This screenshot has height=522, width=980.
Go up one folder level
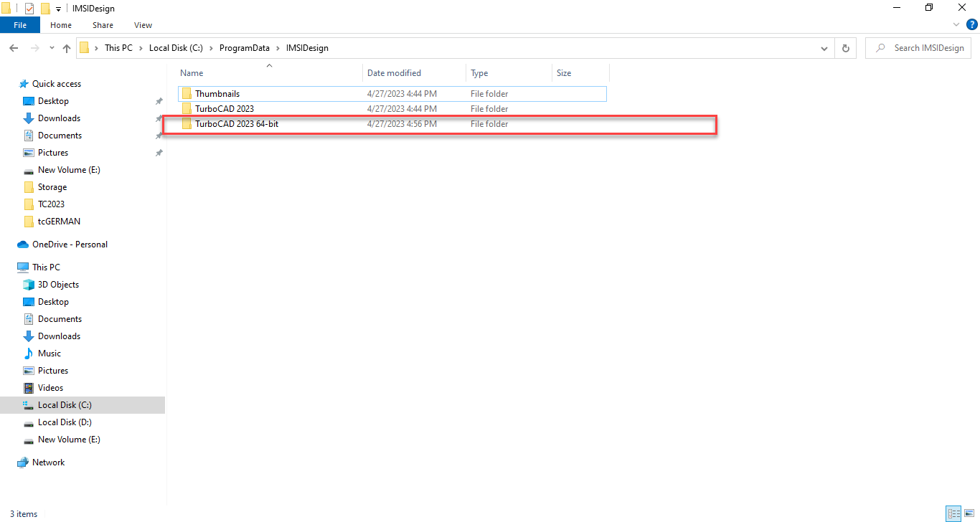coord(67,48)
